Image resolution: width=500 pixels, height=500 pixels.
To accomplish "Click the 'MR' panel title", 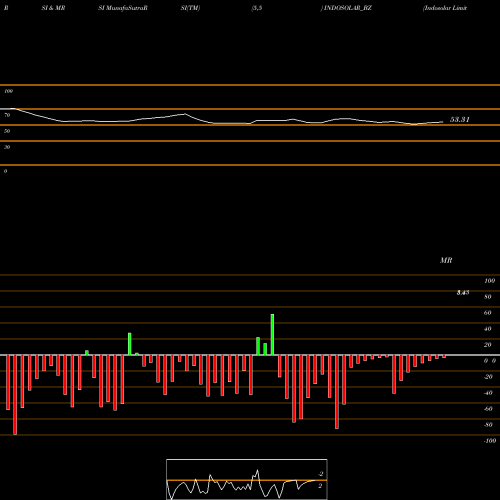I will [x=446, y=260].
